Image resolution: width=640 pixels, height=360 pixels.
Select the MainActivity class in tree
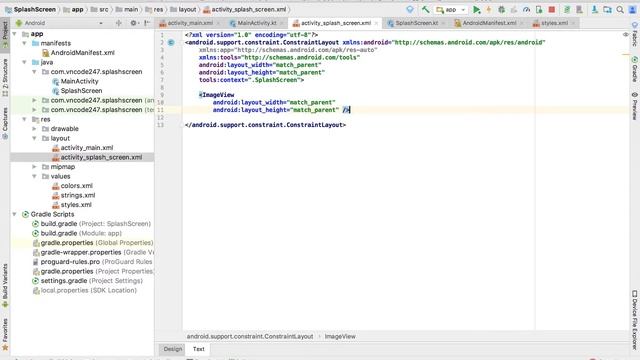point(76,81)
